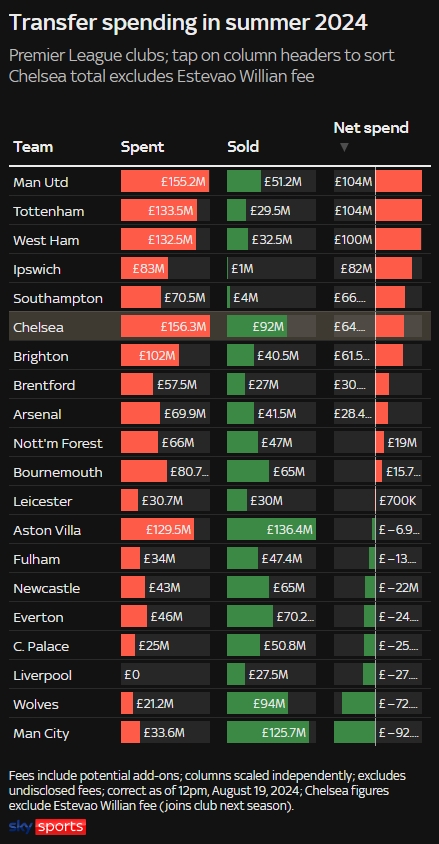Viewport: 439px width, 844px height.
Task: Click Man Utd £155.2M spent bar
Action: pyautogui.click(x=165, y=182)
